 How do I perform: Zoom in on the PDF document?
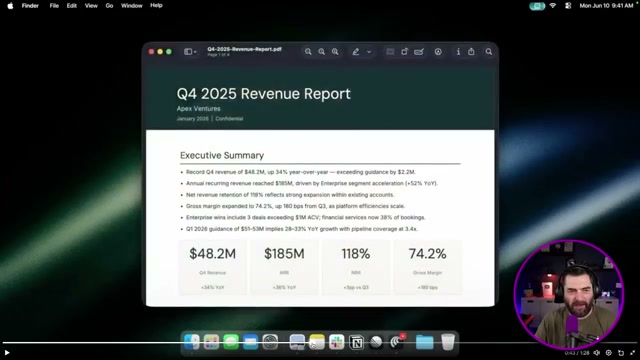click(x=335, y=52)
